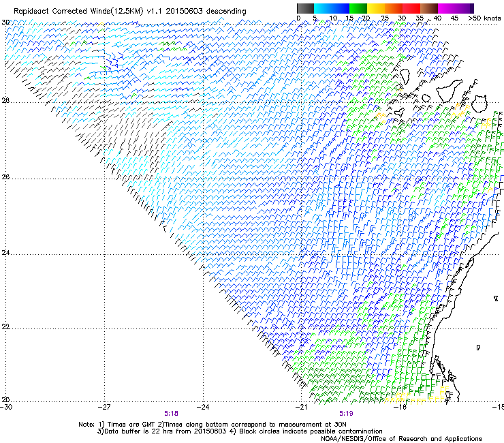Click the latitude "28" axis label
The width and height of the screenshot is (504, 443).
(x=5, y=100)
